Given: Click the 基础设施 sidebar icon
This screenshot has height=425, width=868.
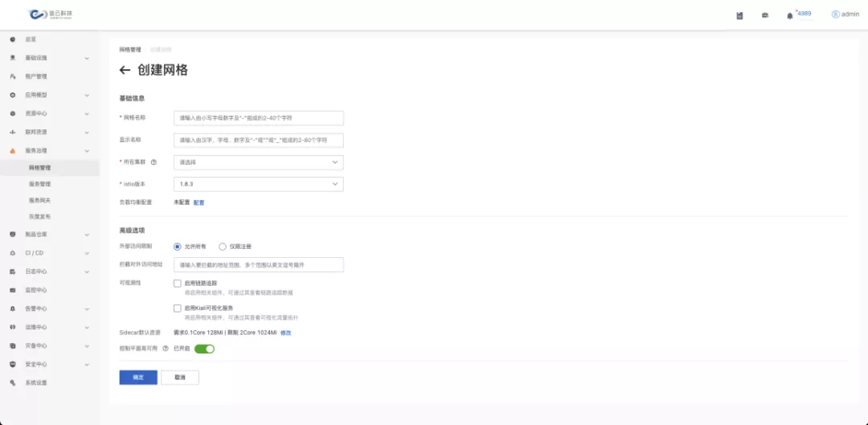Looking at the screenshot, I should (12, 58).
